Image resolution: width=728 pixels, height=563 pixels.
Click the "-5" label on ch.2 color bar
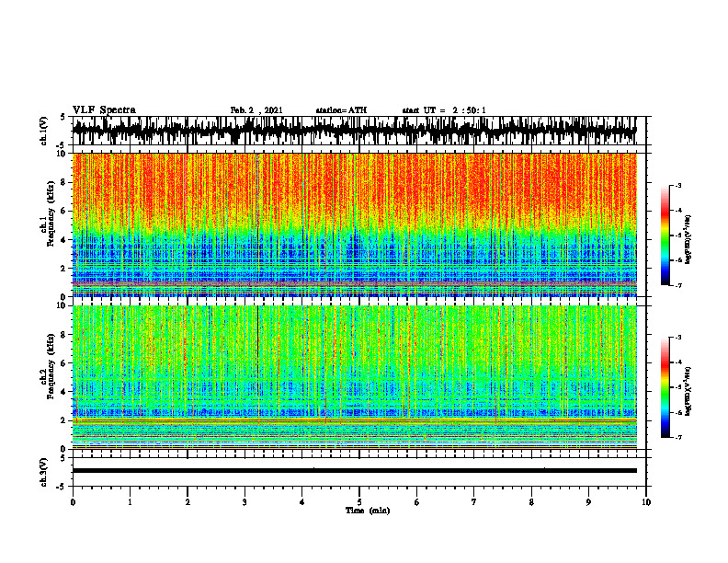coord(678,387)
